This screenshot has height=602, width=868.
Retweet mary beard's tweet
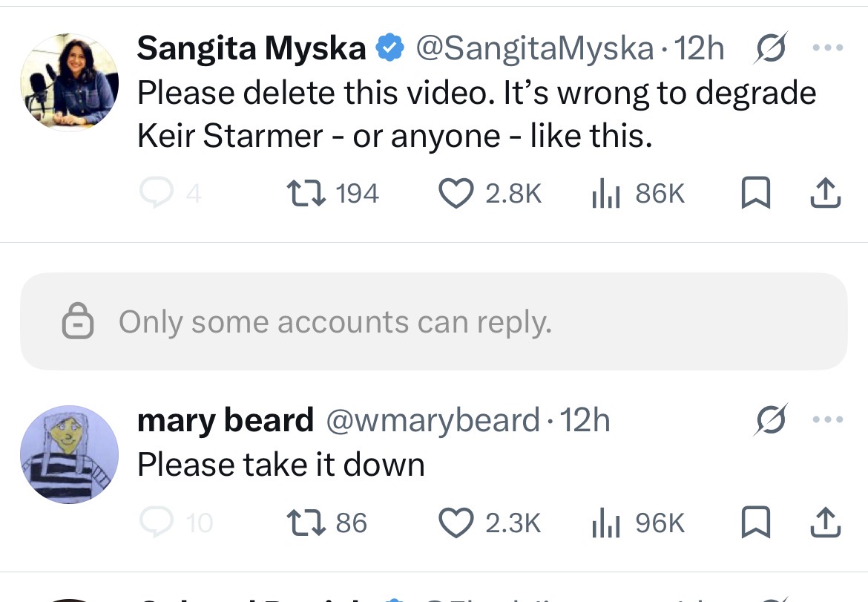[x=305, y=523]
